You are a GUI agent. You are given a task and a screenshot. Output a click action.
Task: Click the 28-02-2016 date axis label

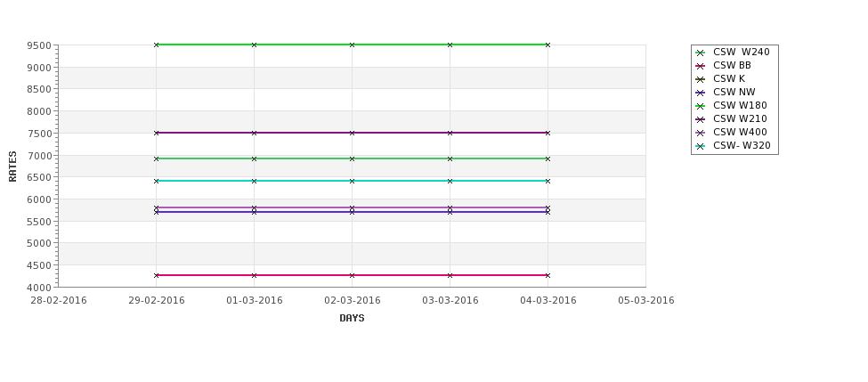[x=59, y=300]
